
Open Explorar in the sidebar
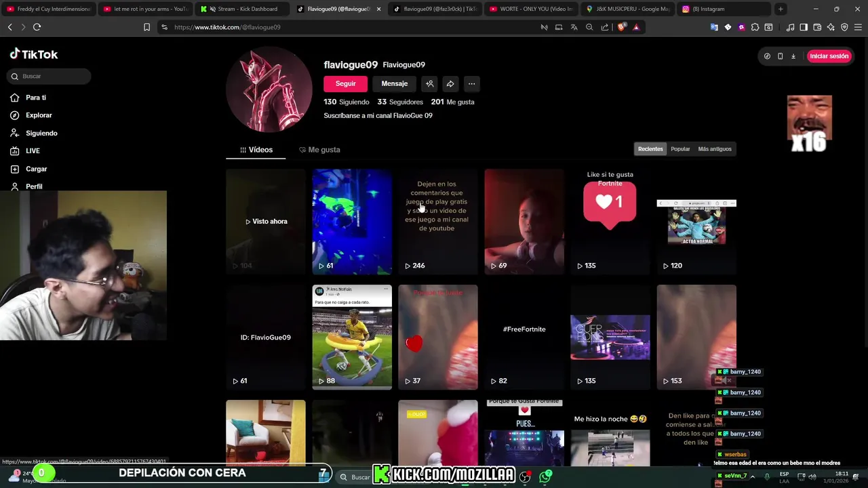coord(31,115)
